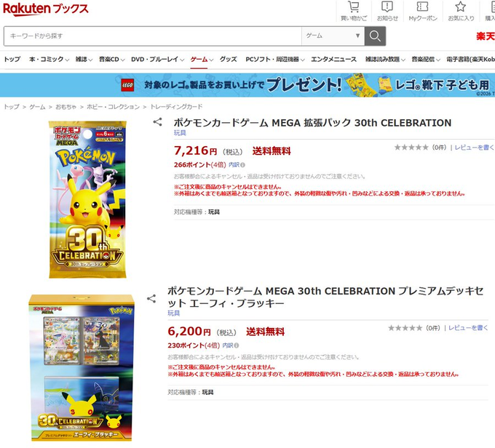Expand the PCソフト・周辺機器 menu
The height and width of the screenshot is (448, 495).
pyautogui.click(x=275, y=60)
